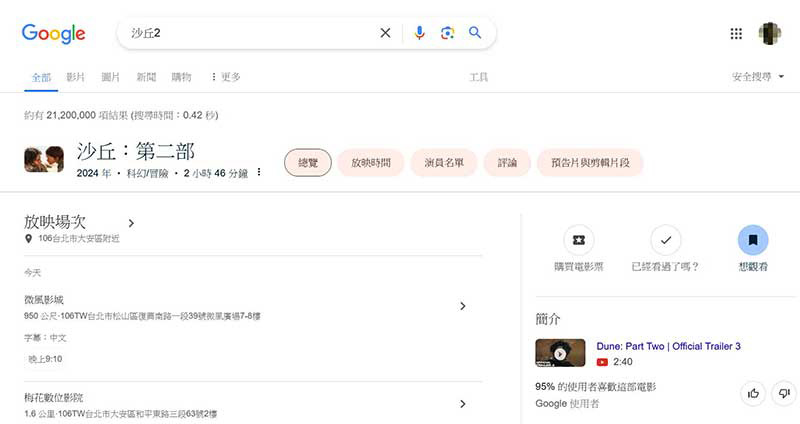The image size is (800, 424).
Task: Mark as watched with the checkmark icon
Action: (x=665, y=240)
